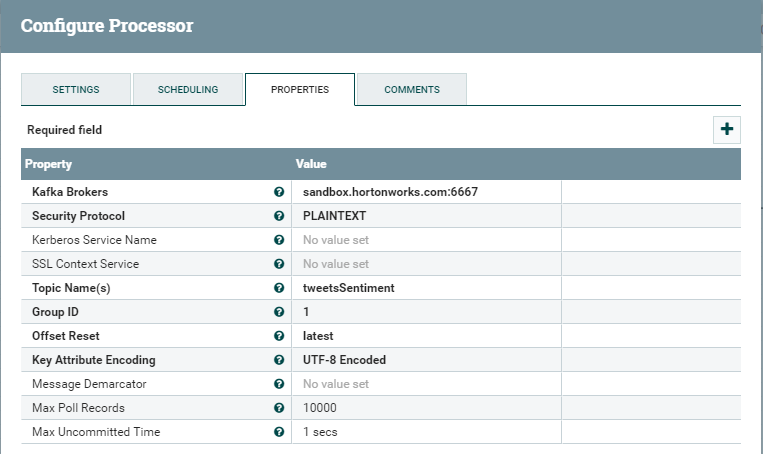Open Security Protocol PLAINTEXT value selector
Image resolution: width=763 pixels, height=454 pixels.
click(x=425, y=216)
